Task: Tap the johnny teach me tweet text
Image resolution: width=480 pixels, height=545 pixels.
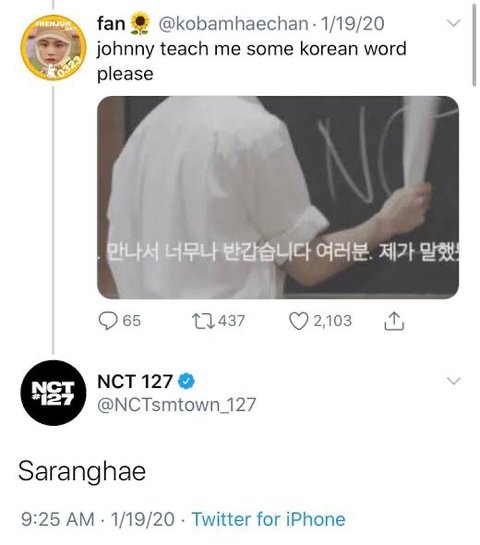Action: pos(251,61)
